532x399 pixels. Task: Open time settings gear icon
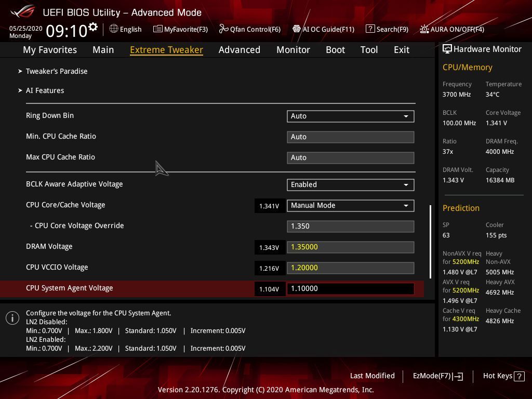pyautogui.click(x=93, y=27)
